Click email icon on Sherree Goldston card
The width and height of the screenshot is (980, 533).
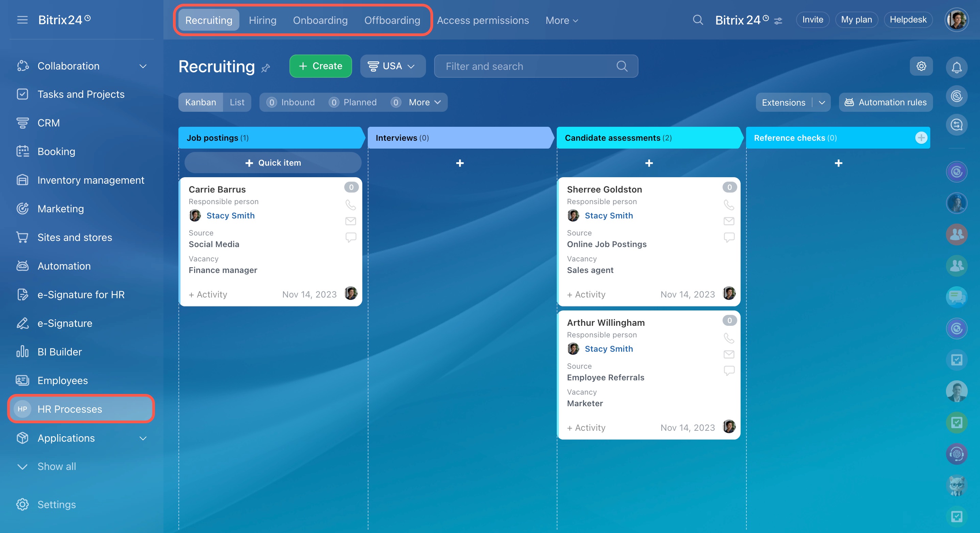pyautogui.click(x=729, y=221)
